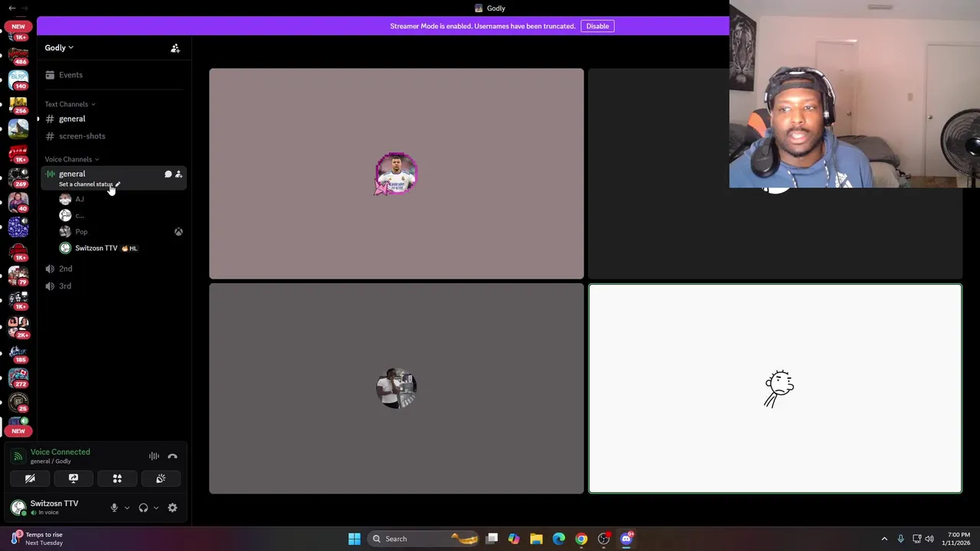Screen dimensions: 980x551
Task: Click the Real Madrid avatar video tile
Action: (x=397, y=174)
